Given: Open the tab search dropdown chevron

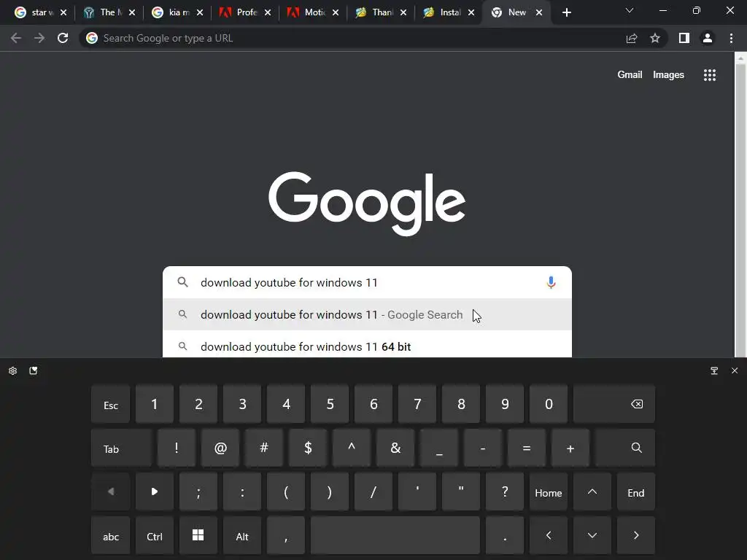Looking at the screenshot, I should click(630, 10).
